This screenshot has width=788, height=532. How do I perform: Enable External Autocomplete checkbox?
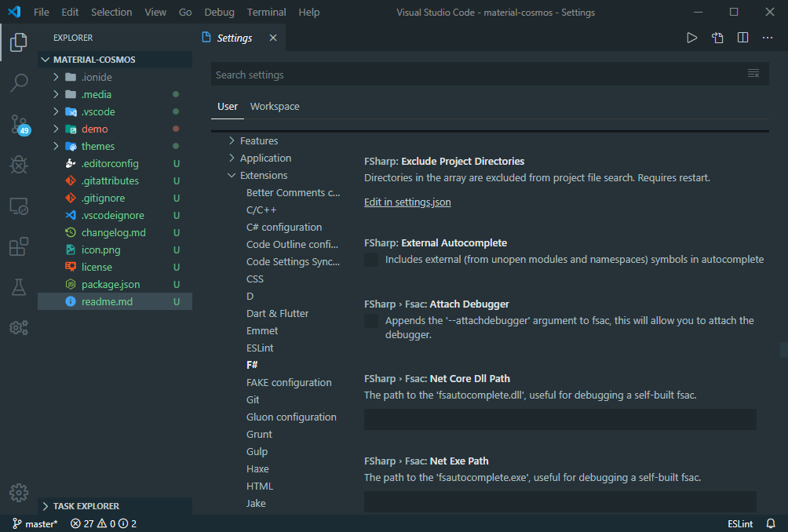tap(371, 260)
